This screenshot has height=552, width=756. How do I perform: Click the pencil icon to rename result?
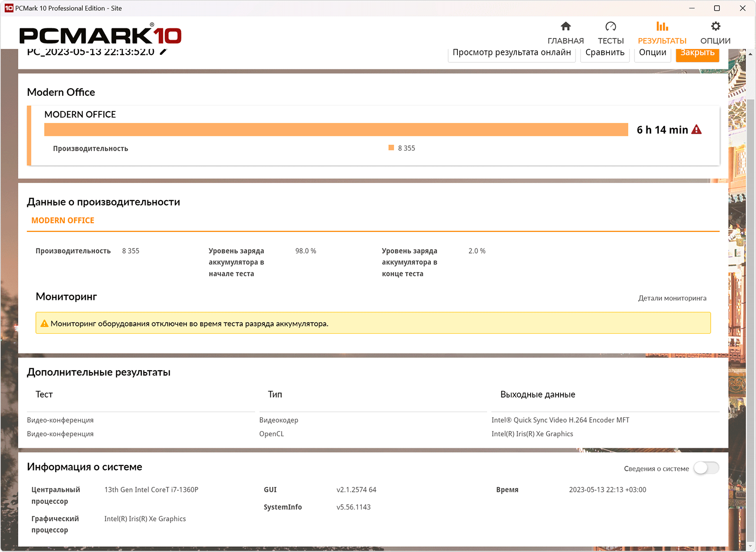(x=163, y=51)
